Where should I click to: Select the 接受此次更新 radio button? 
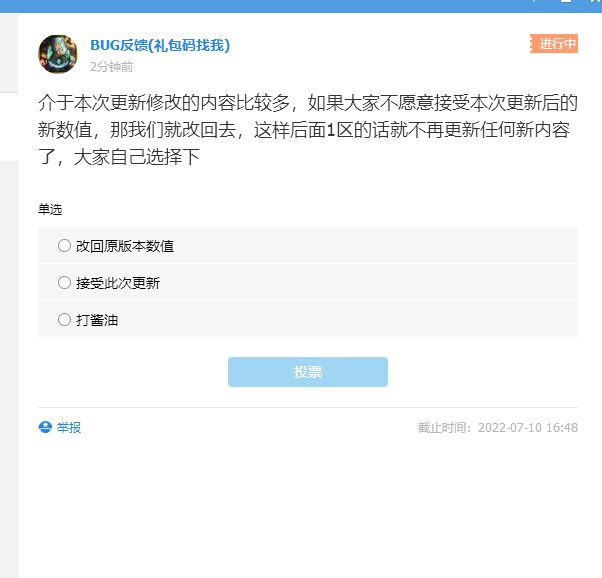coord(64,283)
